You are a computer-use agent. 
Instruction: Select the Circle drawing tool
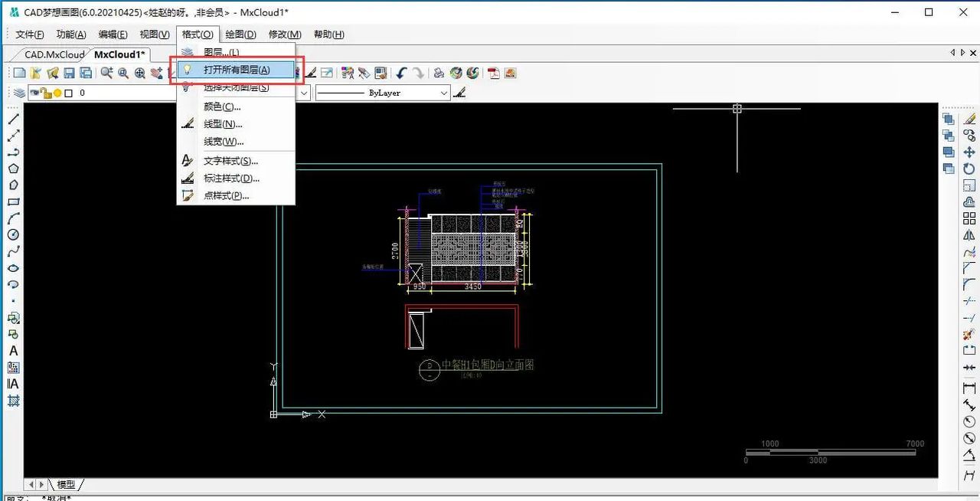13,235
